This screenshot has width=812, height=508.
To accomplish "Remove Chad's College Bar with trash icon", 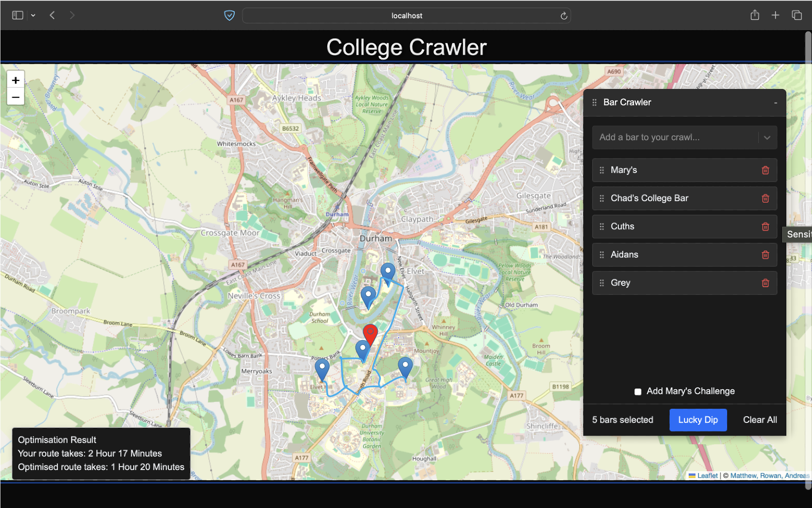I will click(x=765, y=198).
